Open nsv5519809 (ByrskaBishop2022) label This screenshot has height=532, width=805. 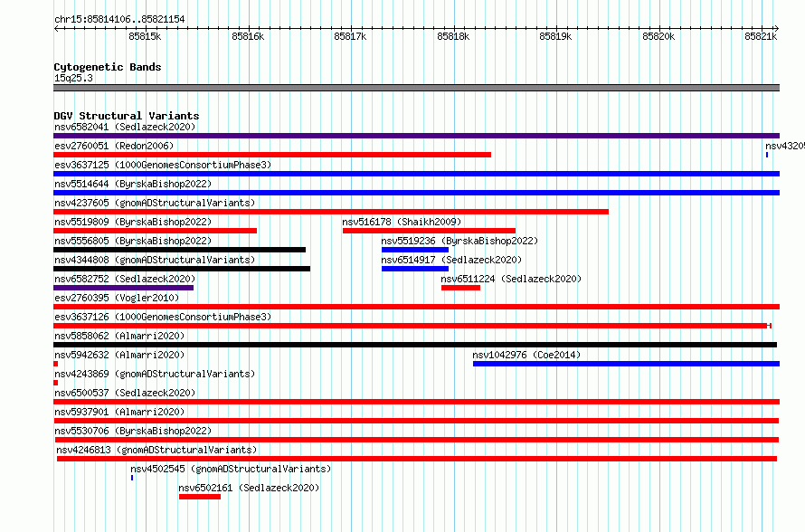133,222
